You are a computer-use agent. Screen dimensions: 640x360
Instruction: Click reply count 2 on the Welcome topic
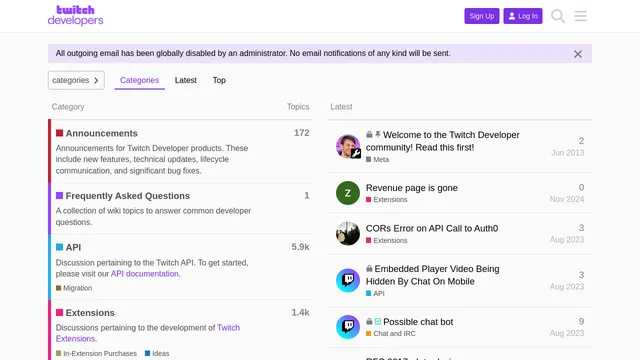point(581,141)
